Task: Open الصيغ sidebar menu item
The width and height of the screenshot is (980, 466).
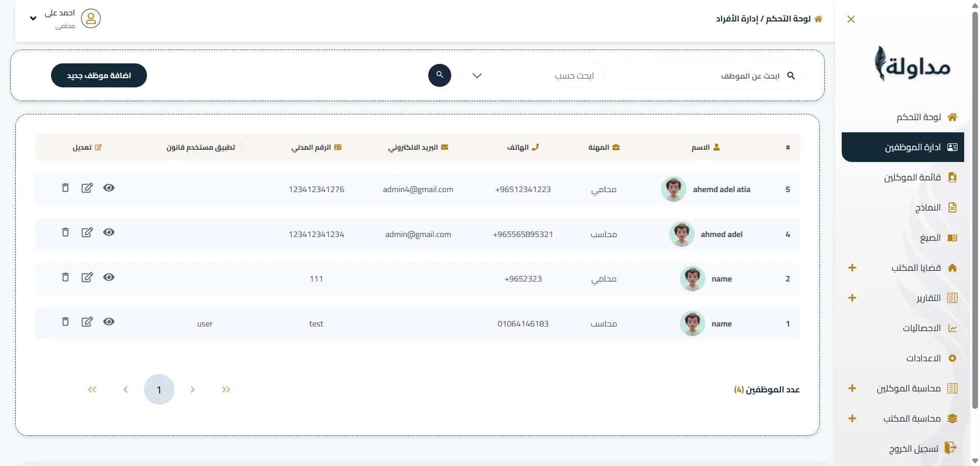Action: (903, 238)
